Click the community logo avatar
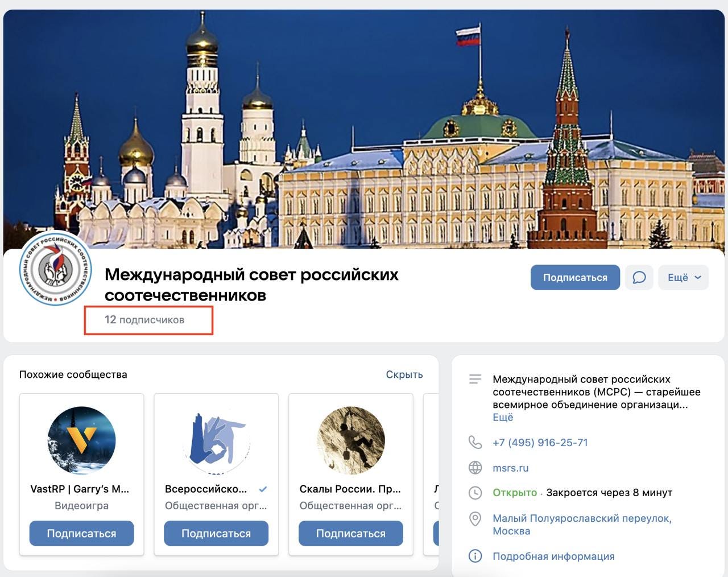 click(55, 268)
